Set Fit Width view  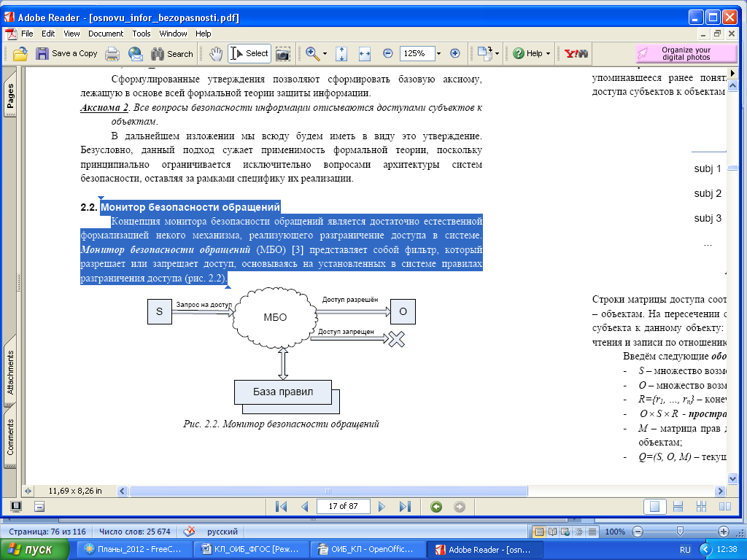(x=365, y=54)
